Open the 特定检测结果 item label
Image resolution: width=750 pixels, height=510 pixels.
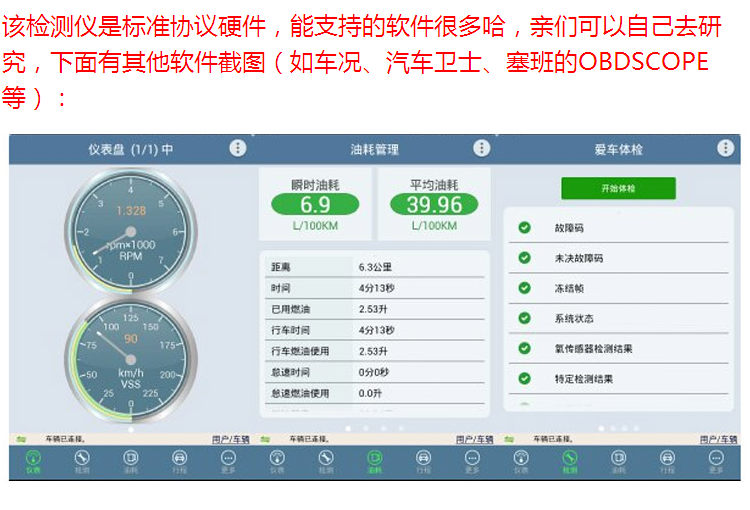click(584, 379)
